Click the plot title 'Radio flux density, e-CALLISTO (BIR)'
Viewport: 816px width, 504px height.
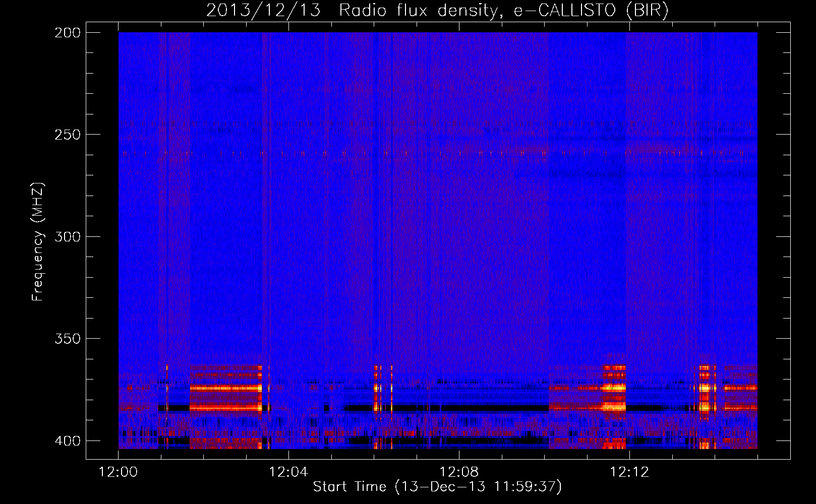coord(504,10)
